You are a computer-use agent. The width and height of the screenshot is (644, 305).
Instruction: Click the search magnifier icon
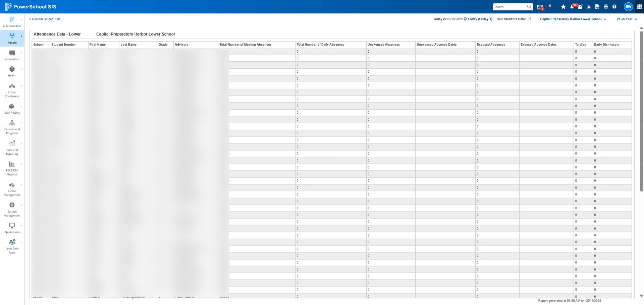coord(529,7)
